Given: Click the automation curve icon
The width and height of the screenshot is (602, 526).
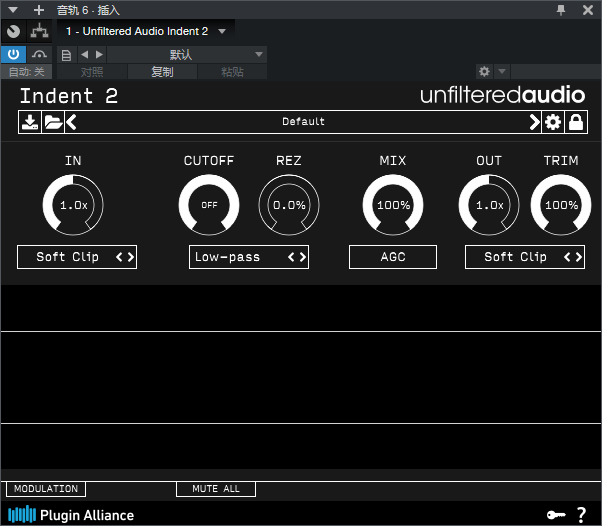Looking at the screenshot, I should (39, 54).
